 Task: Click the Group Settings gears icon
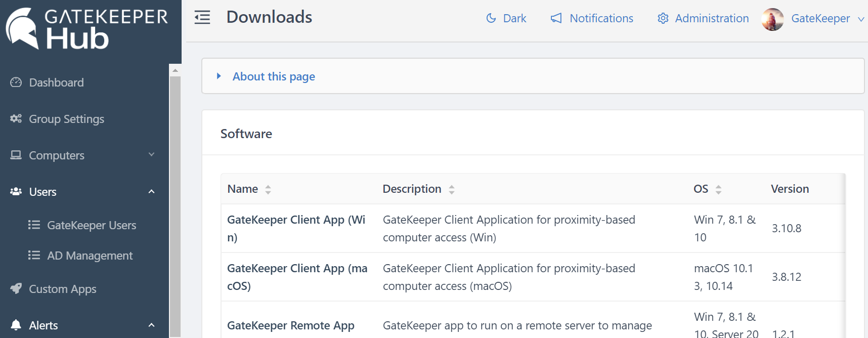(x=16, y=119)
